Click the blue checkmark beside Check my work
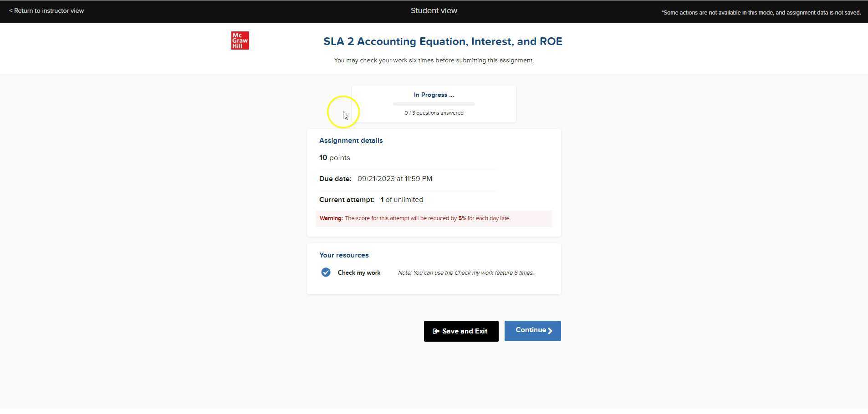 coord(326,272)
